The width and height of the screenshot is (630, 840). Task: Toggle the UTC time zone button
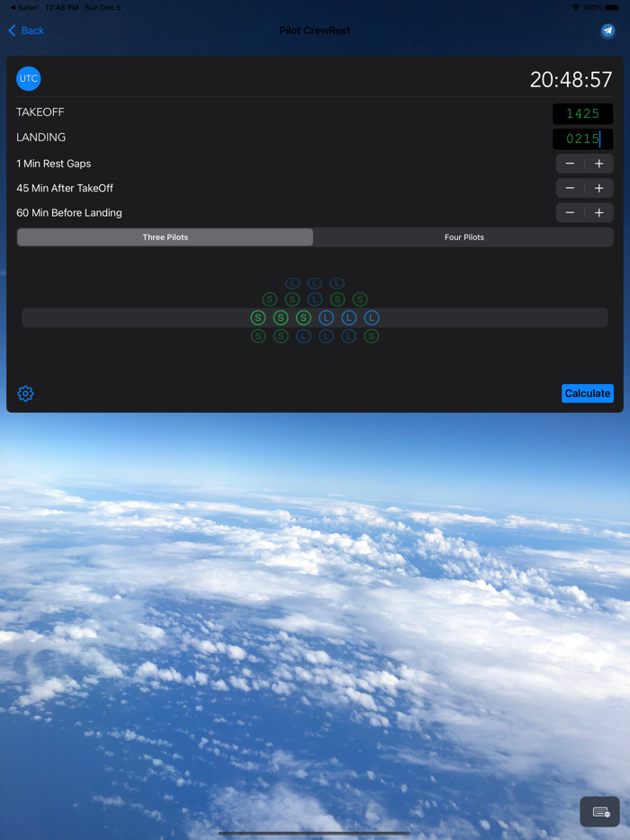pyautogui.click(x=29, y=79)
